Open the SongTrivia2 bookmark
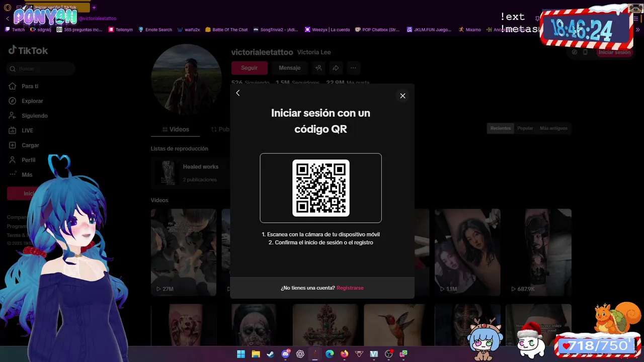The height and width of the screenshot is (362, 644). tap(276, 30)
